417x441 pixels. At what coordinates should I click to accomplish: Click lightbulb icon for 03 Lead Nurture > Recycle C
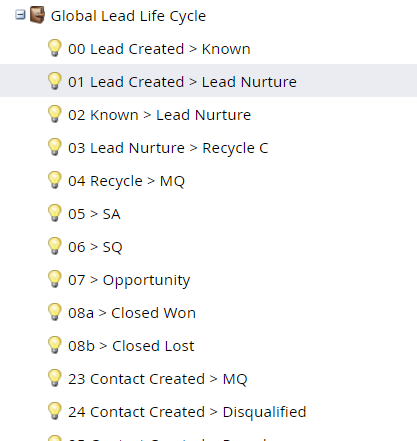(x=54, y=147)
